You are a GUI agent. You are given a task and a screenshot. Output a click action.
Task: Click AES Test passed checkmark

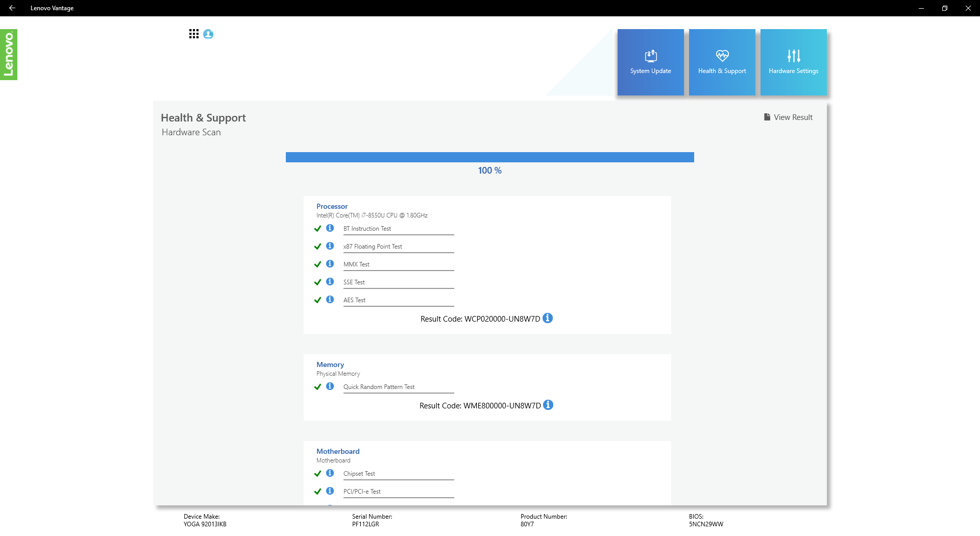click(317, 300)
